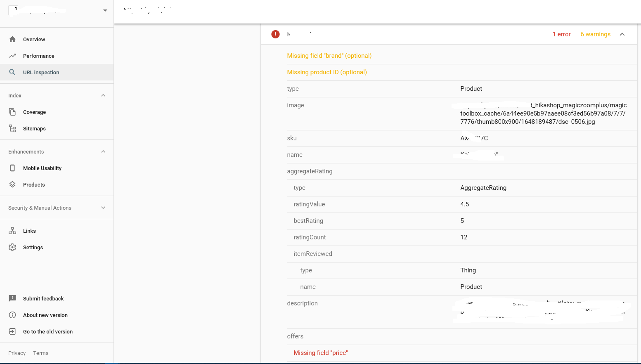Click the Coverage pages icon
Viewport: 641px width, 364px height.
click(x=12, y=112)
